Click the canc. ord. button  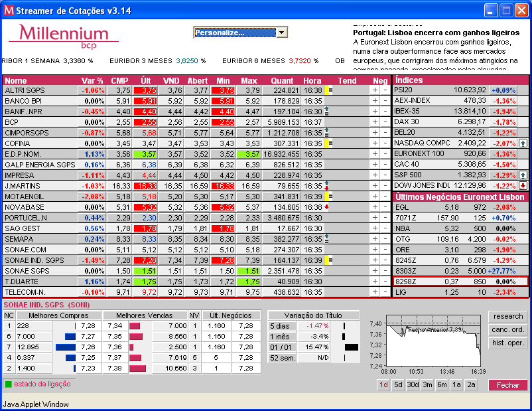(508, 329)
